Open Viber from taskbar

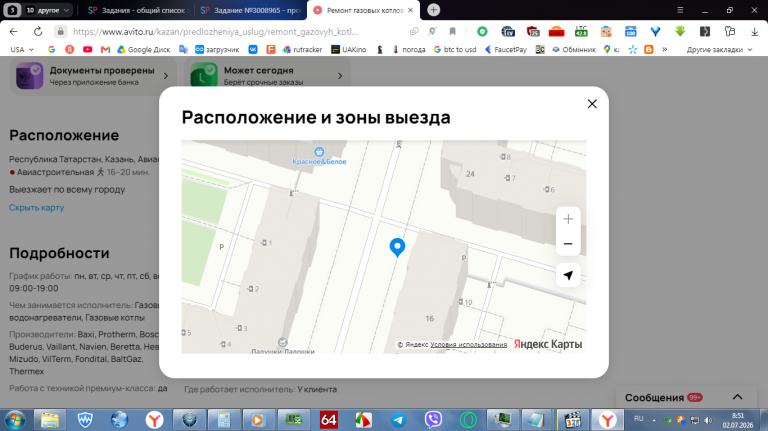pyautogui.click(x=433, y=420)
